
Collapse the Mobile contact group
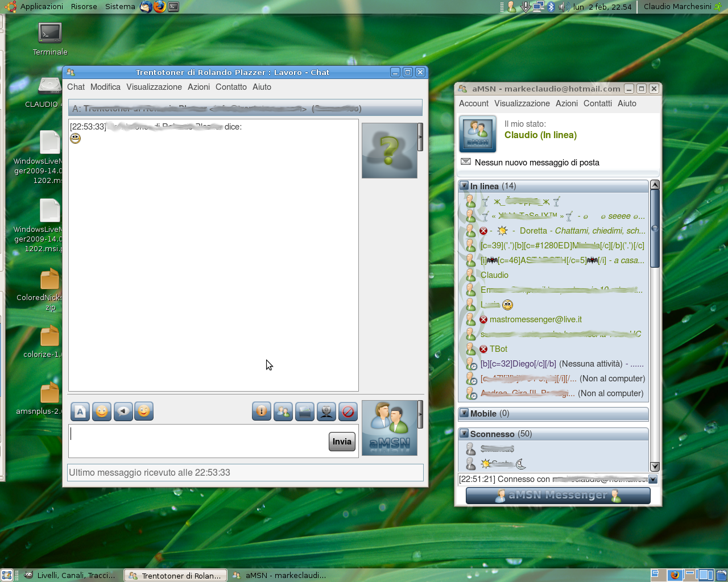tap(464, 413)
